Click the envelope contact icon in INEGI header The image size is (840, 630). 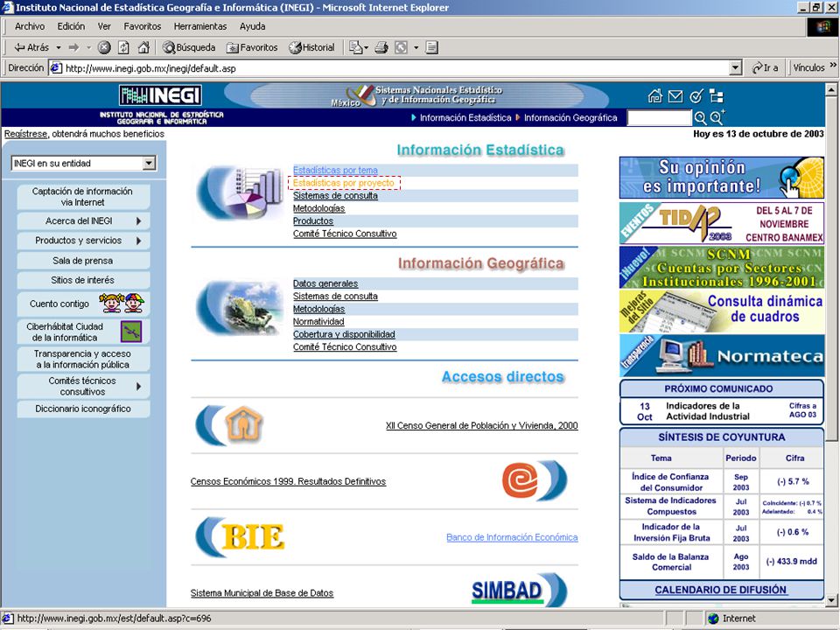click(675, 96)
